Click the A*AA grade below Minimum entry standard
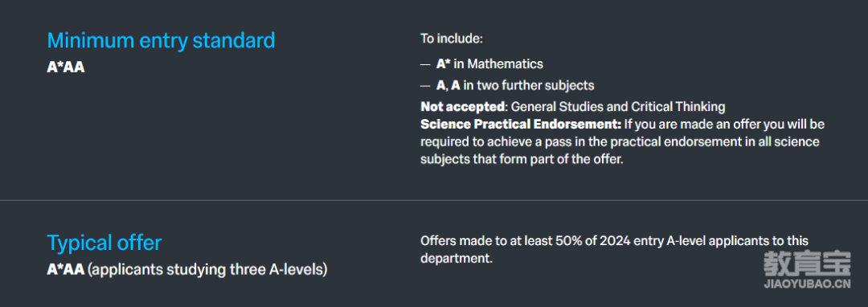The height and width of the screenshot is (307, 868). point(66,68)
